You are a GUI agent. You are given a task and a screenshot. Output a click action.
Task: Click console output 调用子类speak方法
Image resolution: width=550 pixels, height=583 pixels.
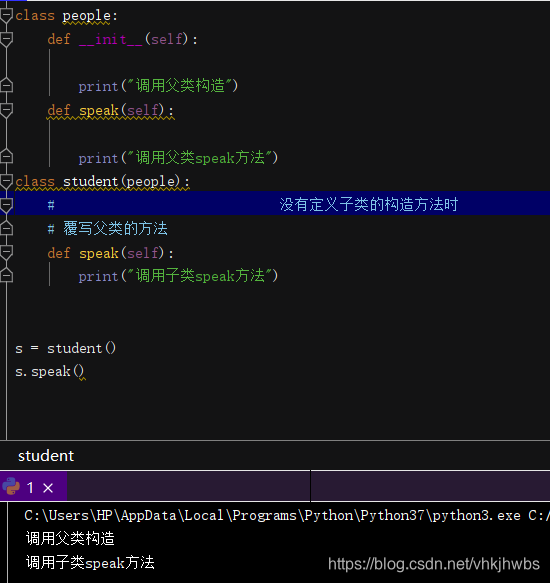coord(90,563)
